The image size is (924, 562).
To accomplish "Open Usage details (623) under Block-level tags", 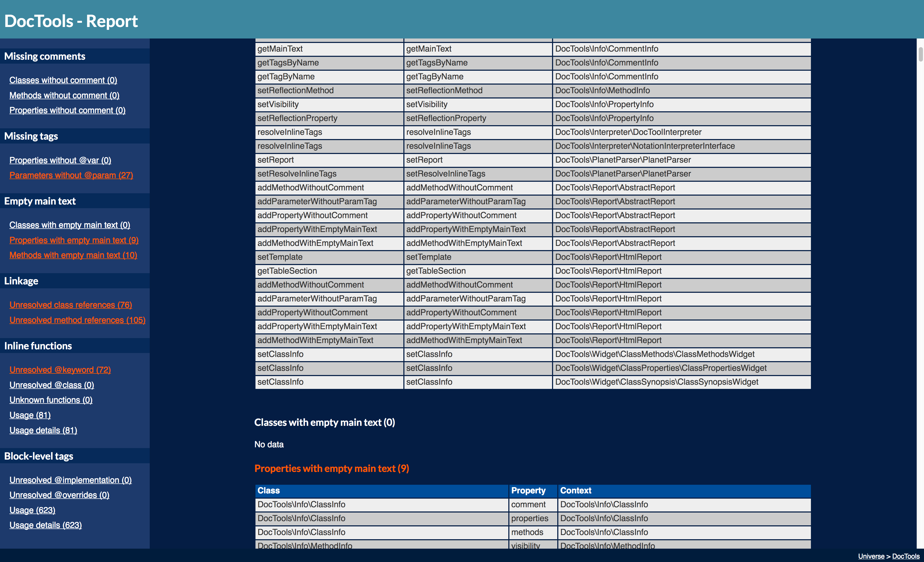I will click(x=45, y=525).
